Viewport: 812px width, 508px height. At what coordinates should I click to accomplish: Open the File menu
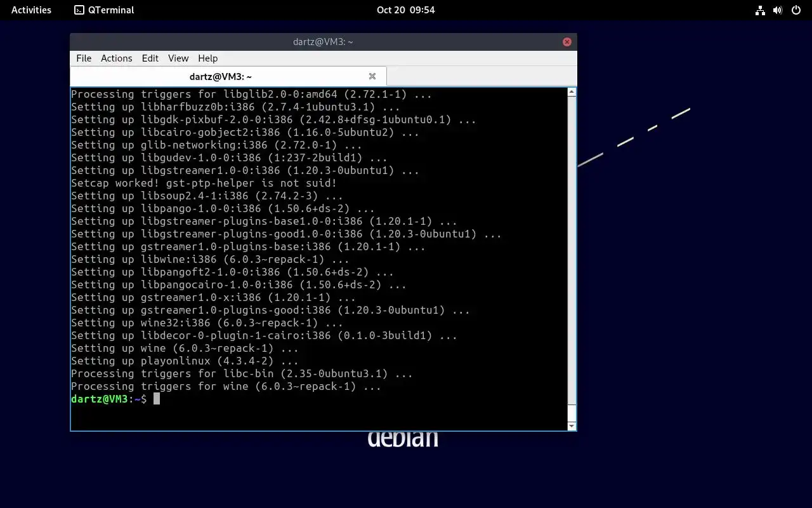pos(84,58)
